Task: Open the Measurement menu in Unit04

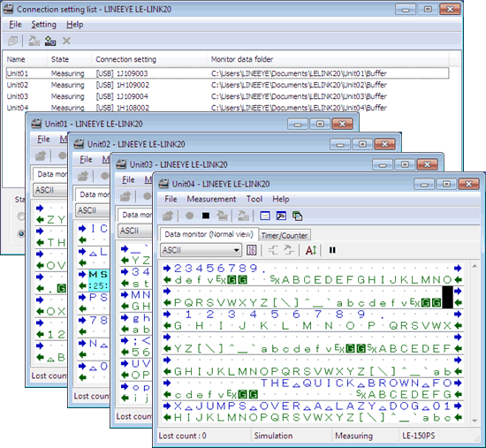Action: [211, 199]
